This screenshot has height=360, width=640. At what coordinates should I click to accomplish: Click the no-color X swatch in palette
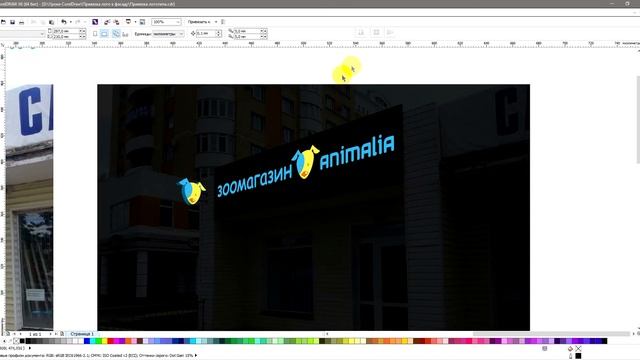(x=16, y=341)
